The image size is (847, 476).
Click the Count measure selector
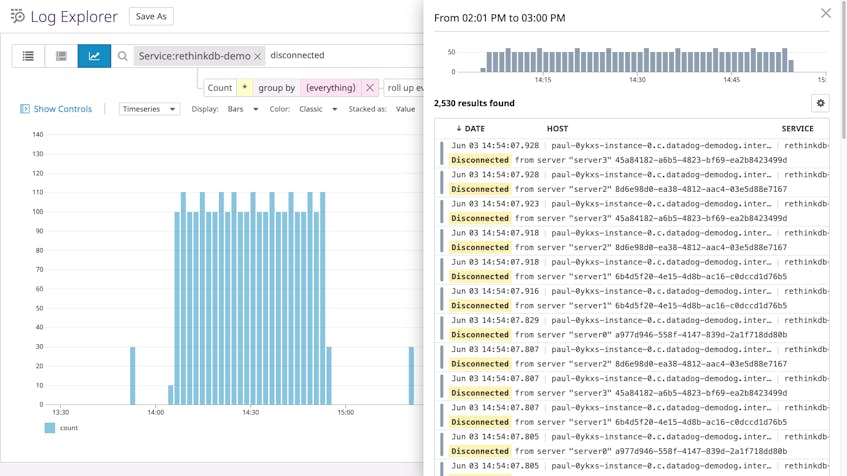tap(219, 88)
